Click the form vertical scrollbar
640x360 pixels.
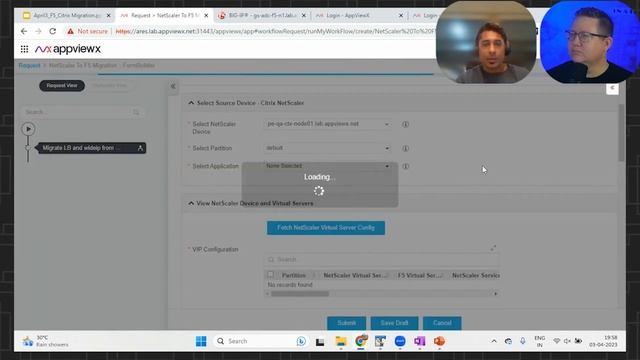point(621,133)
